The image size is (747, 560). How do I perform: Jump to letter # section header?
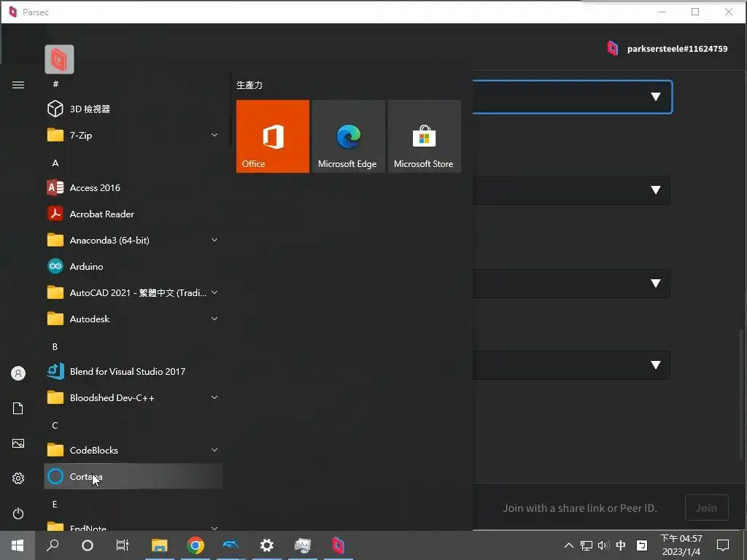pyautogui.click(x=55, y=84)
